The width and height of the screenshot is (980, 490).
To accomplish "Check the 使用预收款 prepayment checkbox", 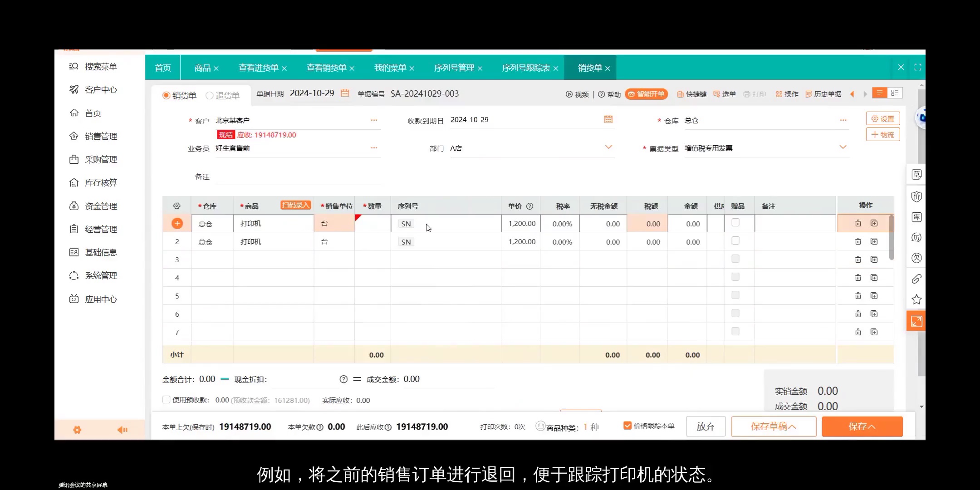I will [x=167, y=399].
